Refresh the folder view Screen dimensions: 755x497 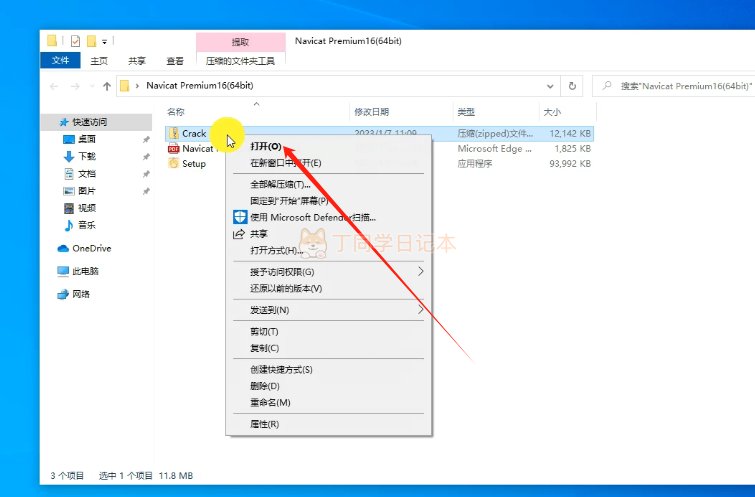[572, 86]
